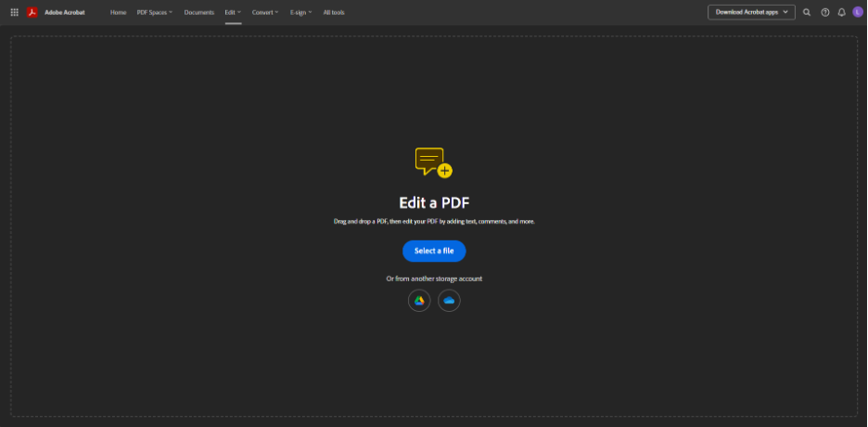Open the apps grid launcher icon
The width and height of the screenshot is (868, 427).
pyautogui.click(x=15, y=12)
